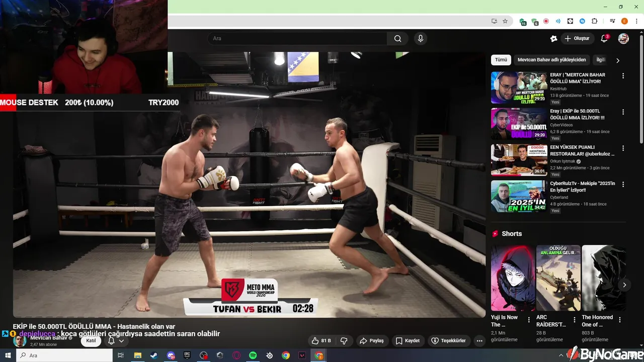Viewport: 644px width, 362px height.
Task: Open options for ERAY MERTCAN BAHAR video
Action: (x=623, y=76)
